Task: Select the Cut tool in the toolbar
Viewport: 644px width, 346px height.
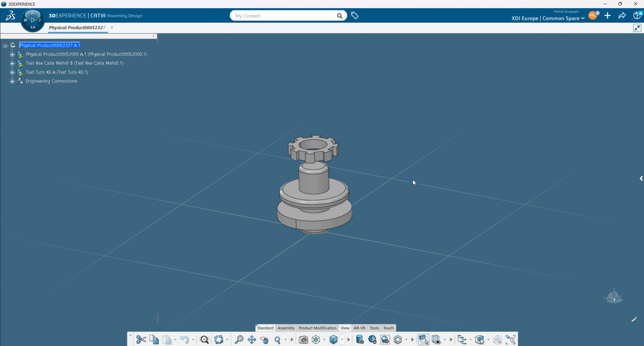Action: tap(141, 340)
